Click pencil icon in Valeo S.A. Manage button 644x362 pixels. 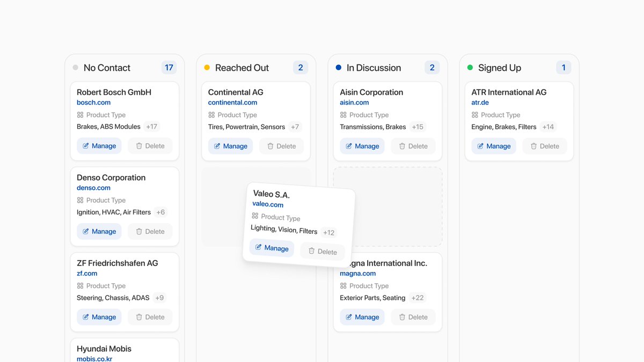[259, 247]
